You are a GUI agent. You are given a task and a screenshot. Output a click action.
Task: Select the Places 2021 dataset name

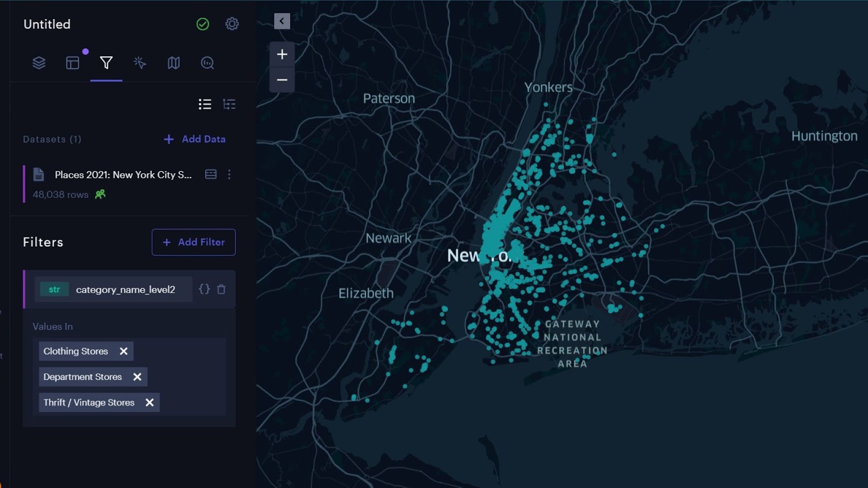tap(123, 175)
